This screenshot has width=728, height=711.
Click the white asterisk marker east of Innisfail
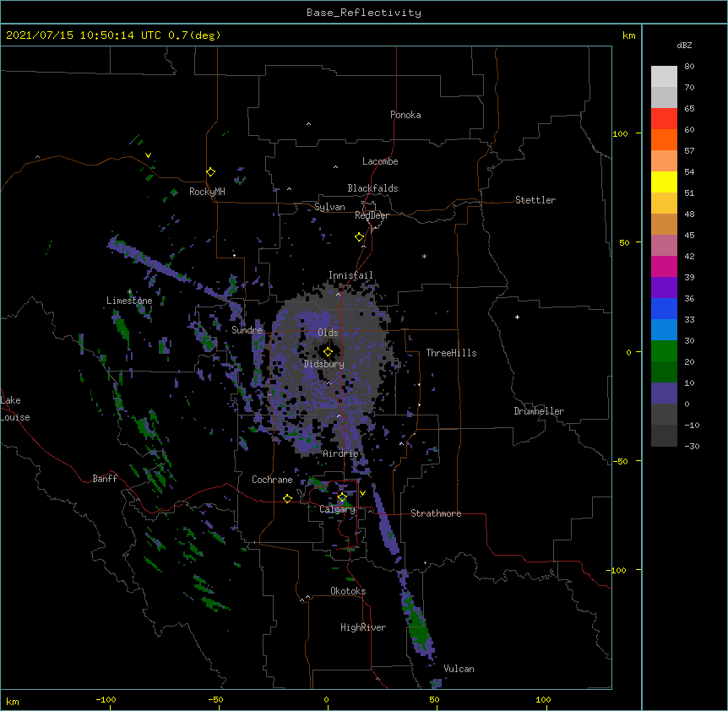(424, 256)
